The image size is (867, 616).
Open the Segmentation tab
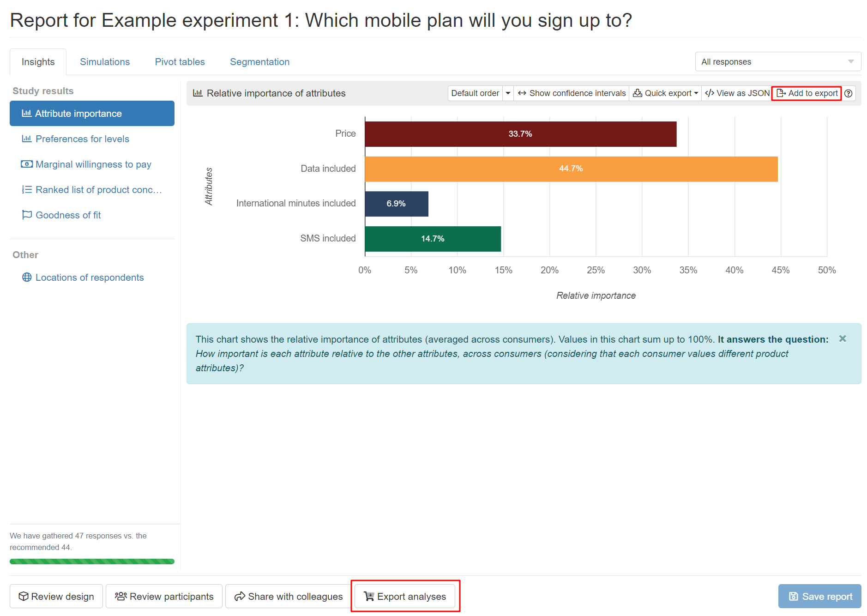click(x=259, y=61)
